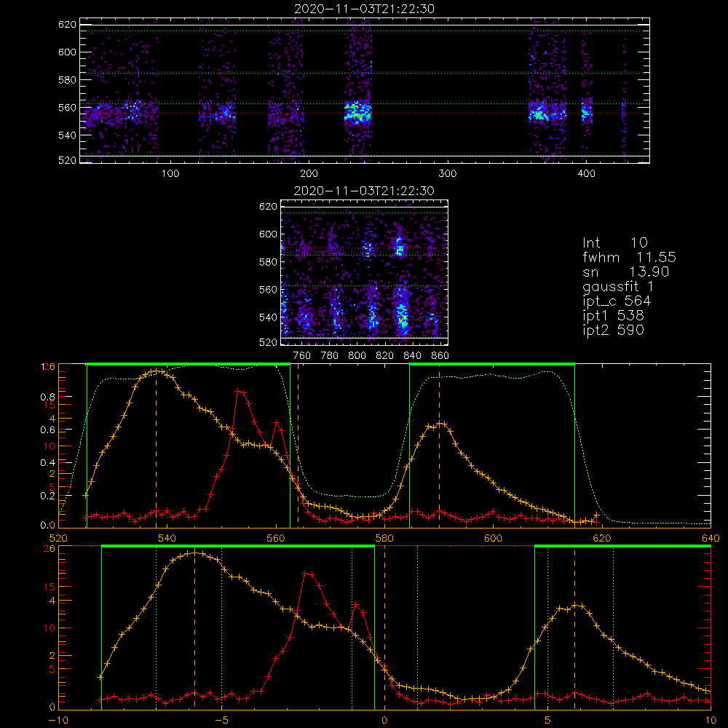Image resolution: width=728 pixels, height=728 pixels.
Task: Click y-axis label 600 on the middle spectrogram
Action: [268, 234]
